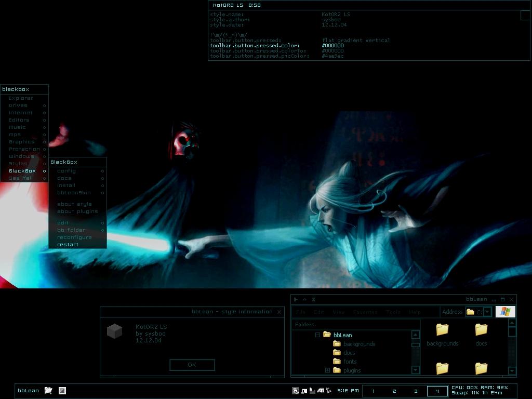
Task: Open the Address bar dropdown arrow
Action: tap(487, 312)
